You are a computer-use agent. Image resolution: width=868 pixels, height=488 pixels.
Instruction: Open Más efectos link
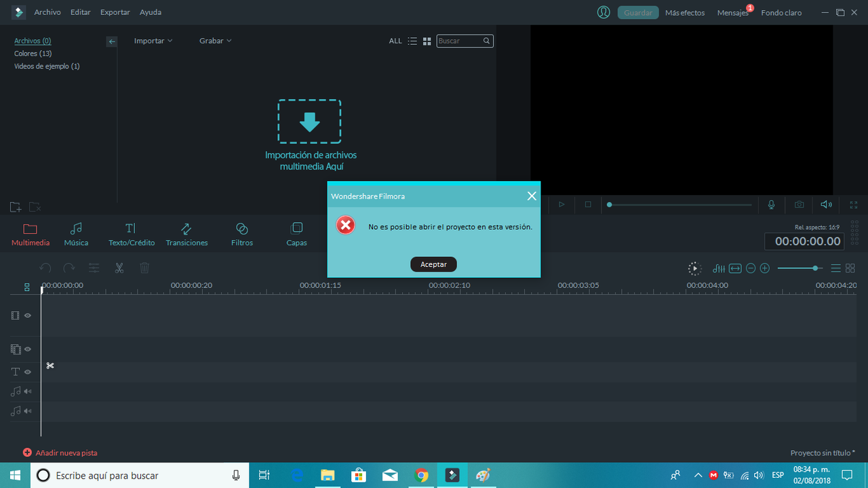pyautogui.click(x=685, y=12)
